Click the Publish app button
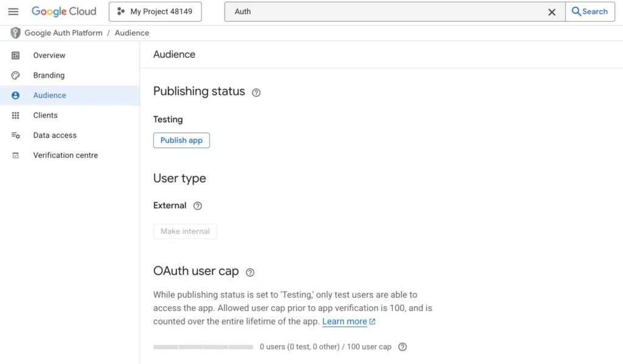 [181, 140]
